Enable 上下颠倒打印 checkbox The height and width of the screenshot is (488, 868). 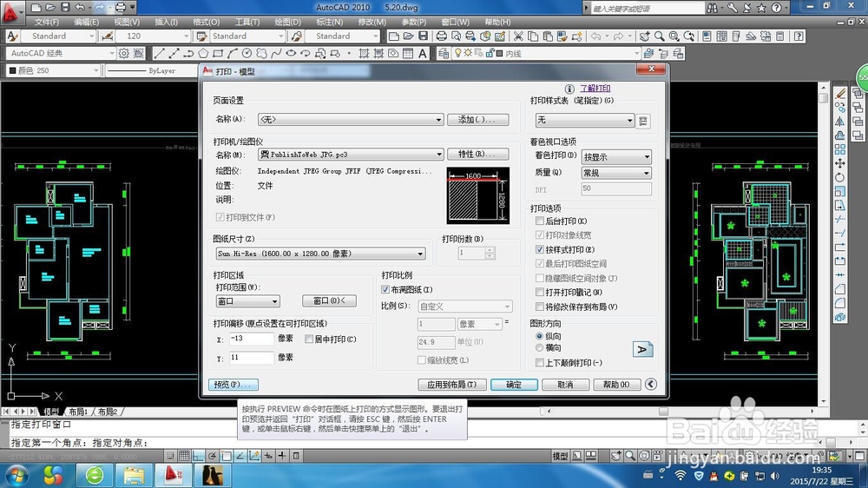540,362
